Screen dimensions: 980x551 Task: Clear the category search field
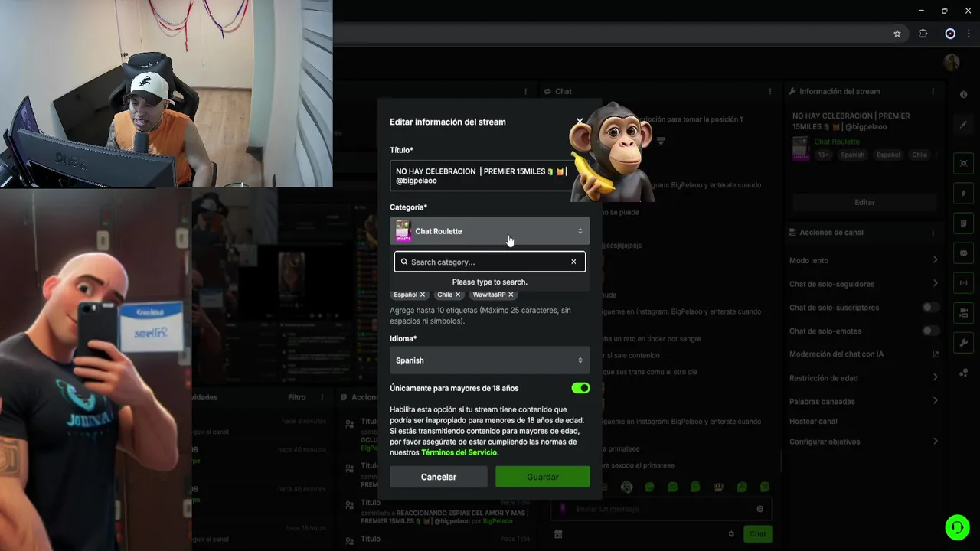(x=573, y=262)
